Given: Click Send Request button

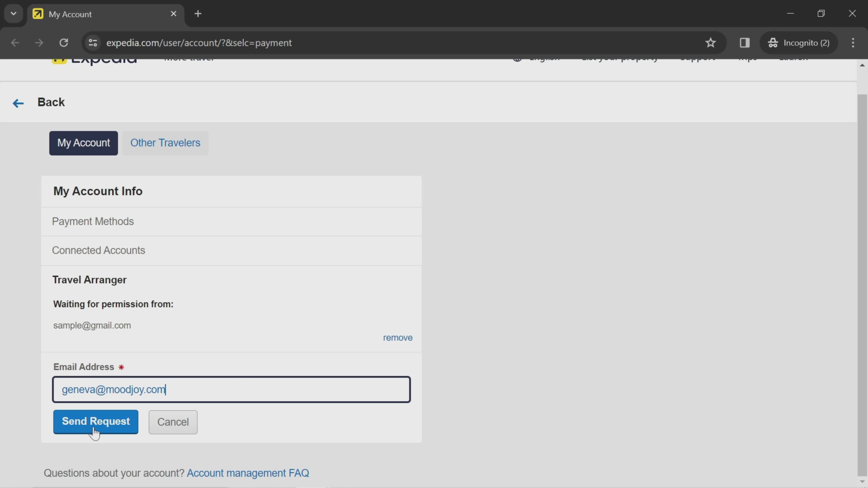Looking at the screenshot, I should [x=95, y=422].
